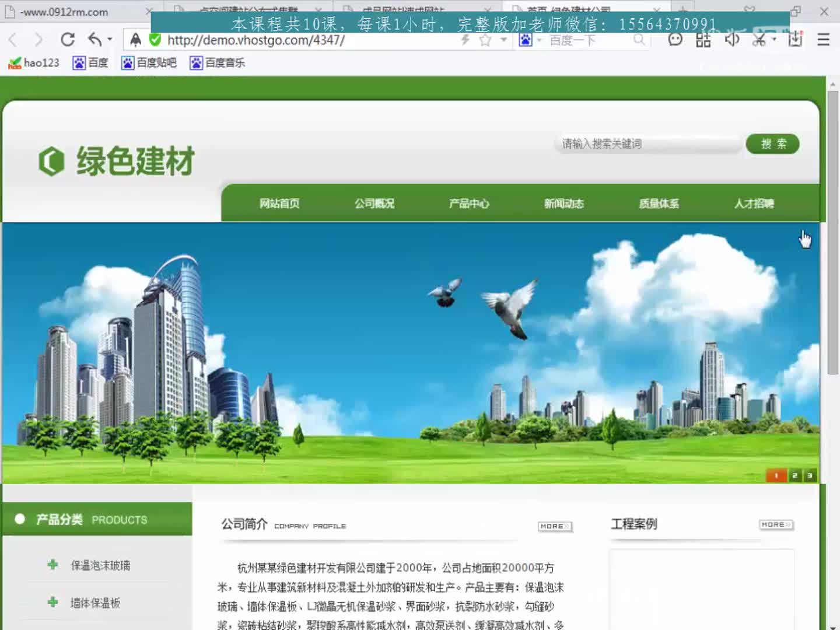Open 人才招聘 nav item
This screenshot has width=840, height=630.
(x=754, y=203)
